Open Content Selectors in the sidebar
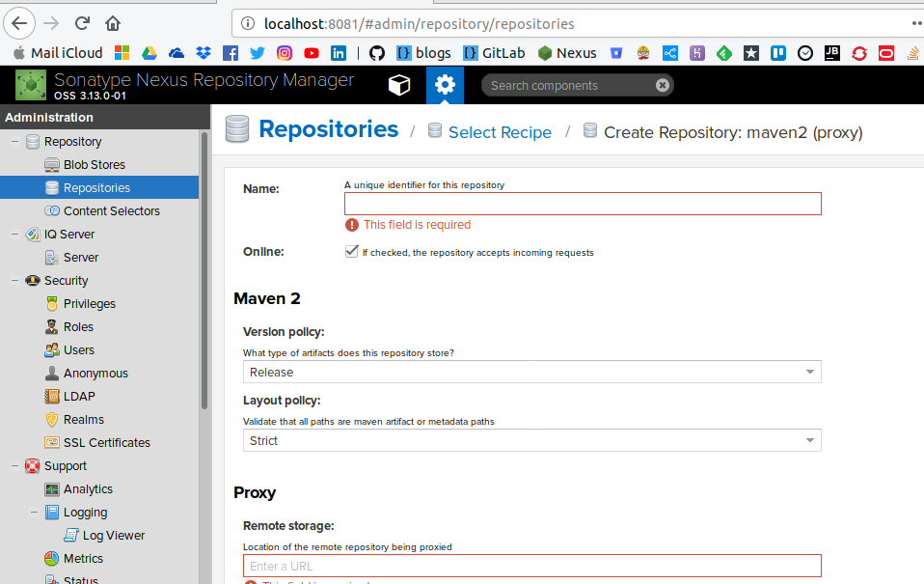 point(111,210)
